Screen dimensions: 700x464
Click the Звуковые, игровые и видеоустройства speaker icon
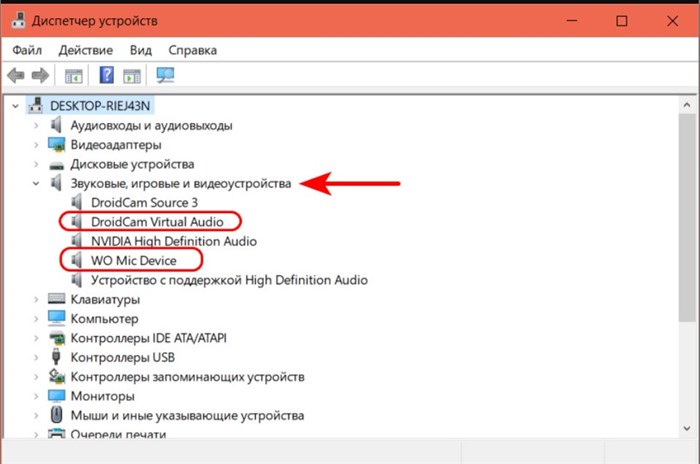pyautogui.click(x=56, y=183)
